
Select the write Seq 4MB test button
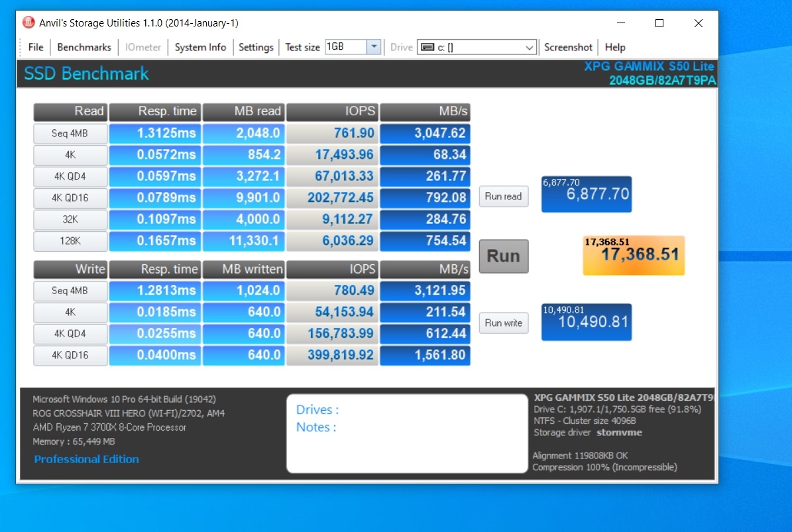(x=70, y=291)
